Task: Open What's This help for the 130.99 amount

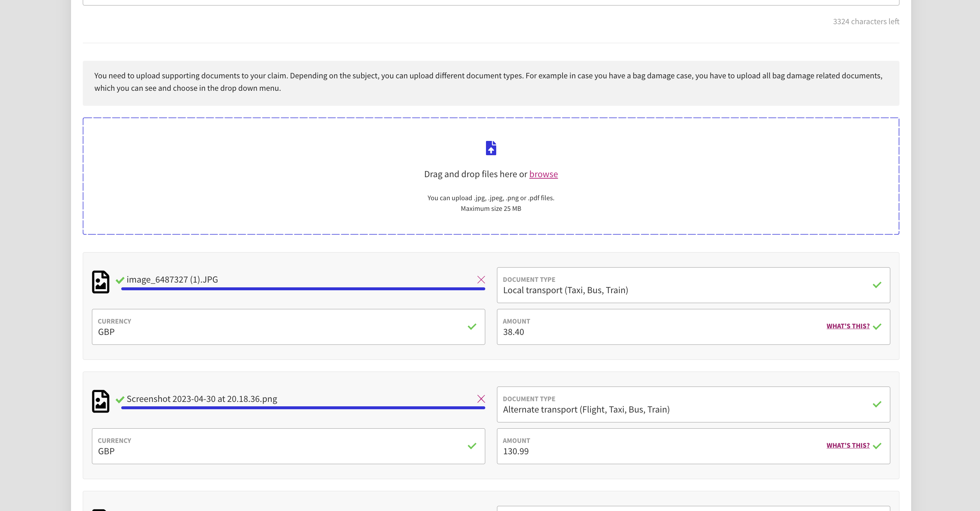Action: [847, 445]
